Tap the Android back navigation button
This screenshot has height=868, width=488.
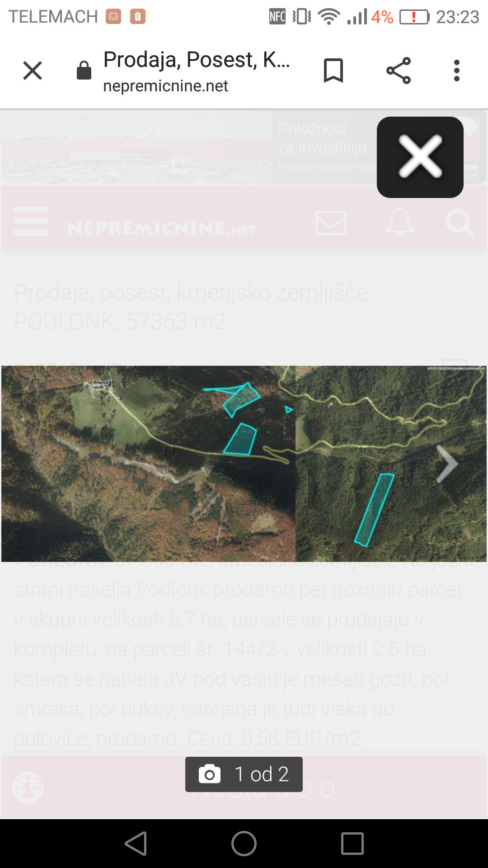tap(136, 844)
